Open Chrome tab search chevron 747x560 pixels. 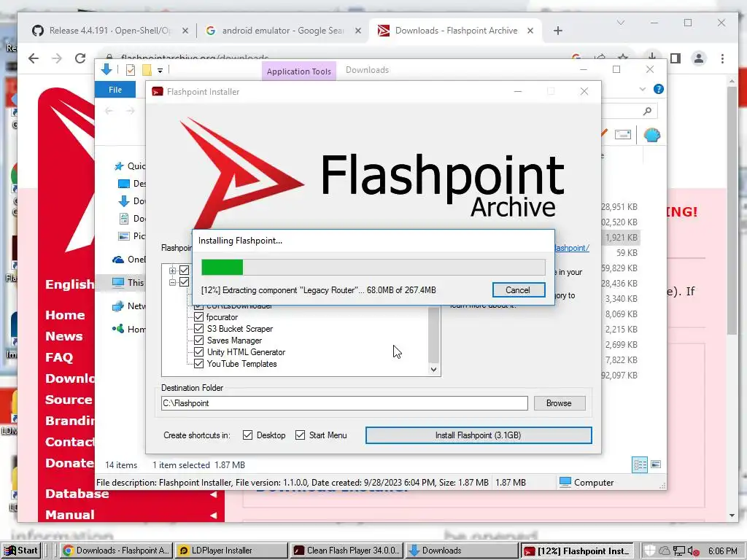click(x=620, y=23)
